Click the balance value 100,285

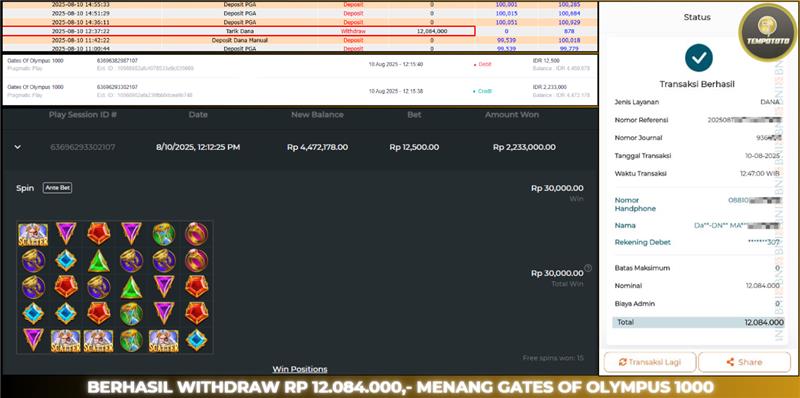coord(568,5)
